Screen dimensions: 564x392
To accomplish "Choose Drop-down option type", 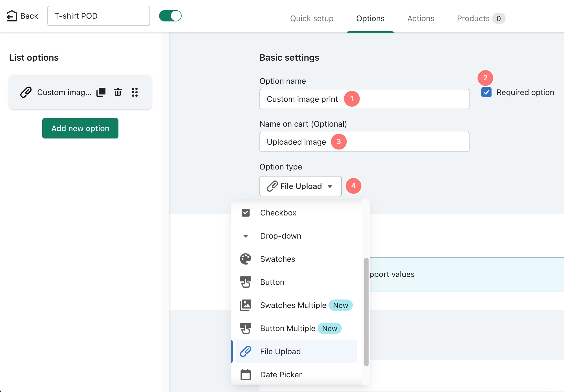I will [296, 236].
